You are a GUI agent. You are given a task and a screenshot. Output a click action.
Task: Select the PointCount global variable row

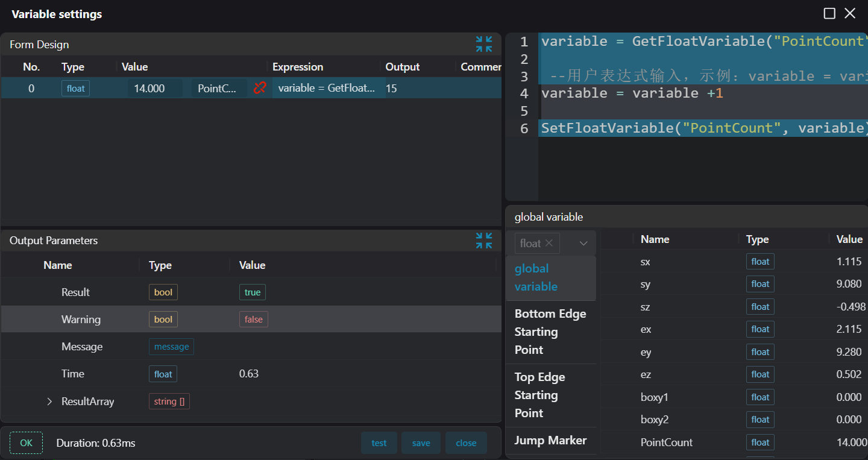[667, 443]
